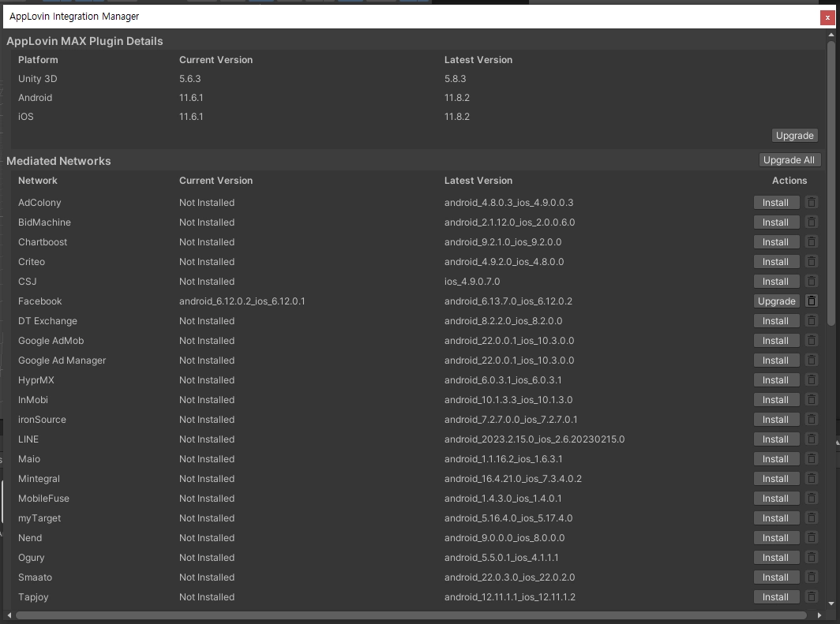Select the Unity 3D latest version 5.8.3

click(455, 79)
